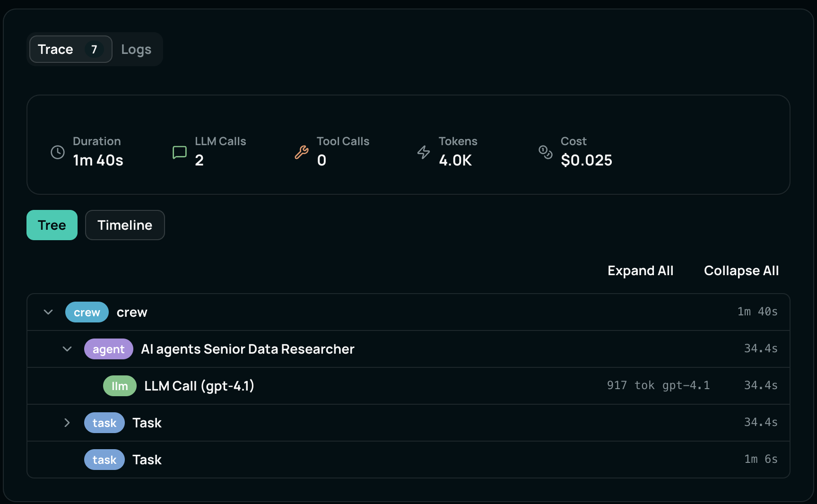Click the green llm badge on the LLM Call row
817x504 pixels.
point(119,386)
